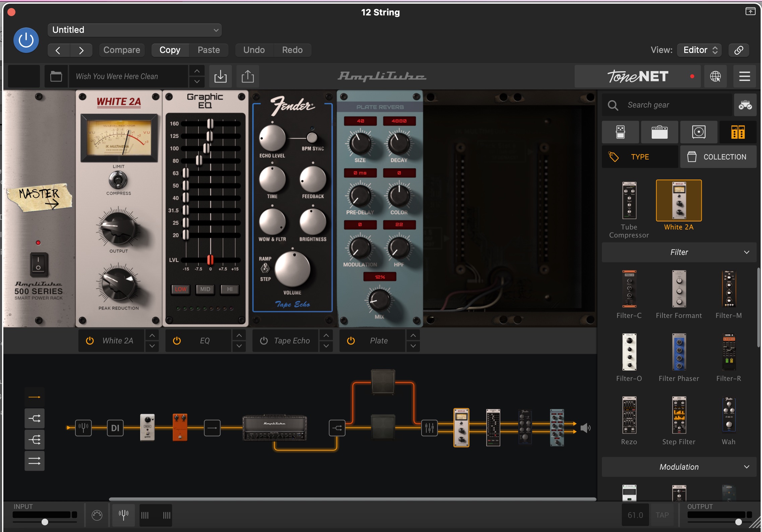Select the noise gate pedal in chain
This screenshot has width=762, height=532.
[147, 427]
